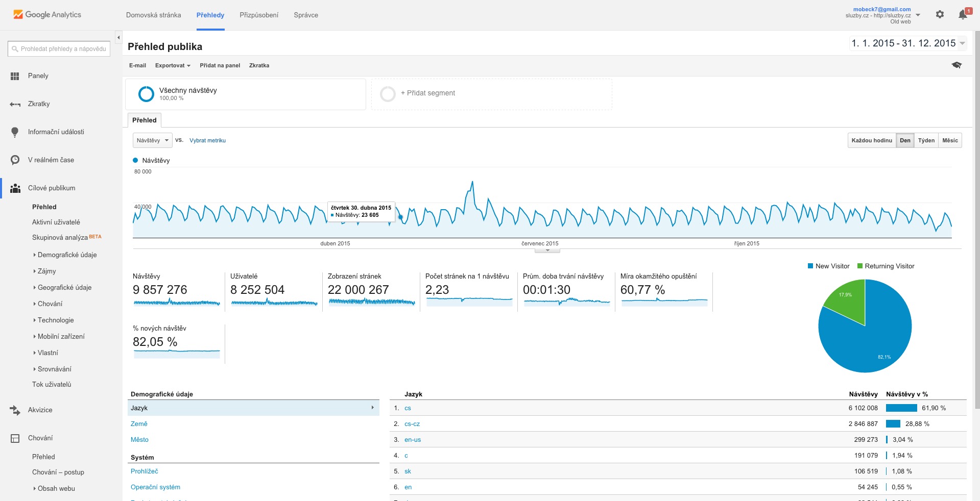Screen dimensions: 980x501
Task: Click Vybrat metriku link
Action: pyautogui.click(x=207, y=140)
